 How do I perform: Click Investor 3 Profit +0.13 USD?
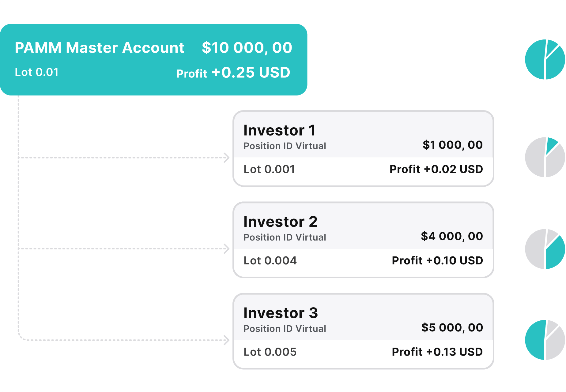[437, 352]
